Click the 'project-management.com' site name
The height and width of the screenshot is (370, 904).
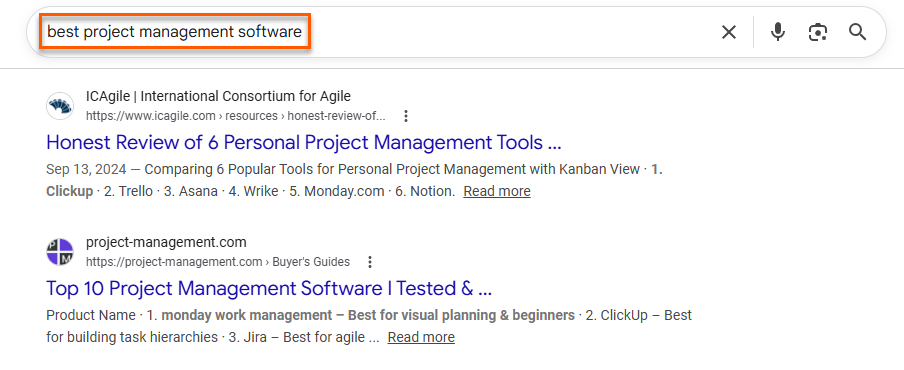[166, 242]
